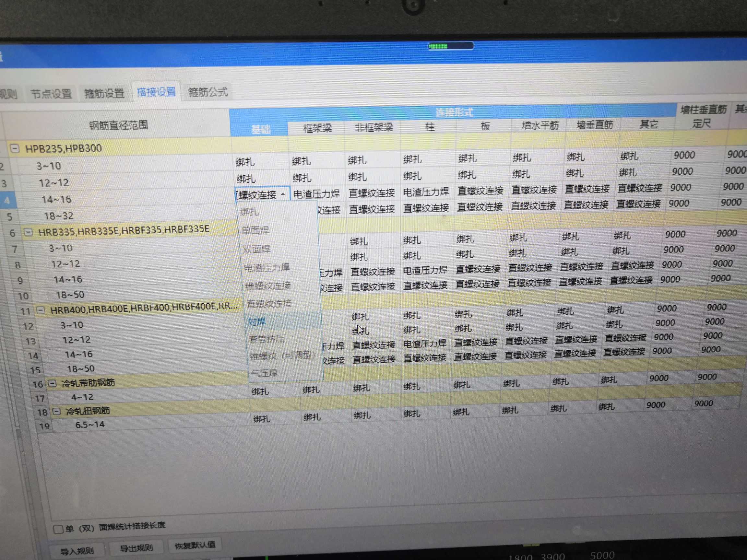Collapse the HPB235,HPB300 group
Viewport: 747px width, 560px height.
point(15,148)
